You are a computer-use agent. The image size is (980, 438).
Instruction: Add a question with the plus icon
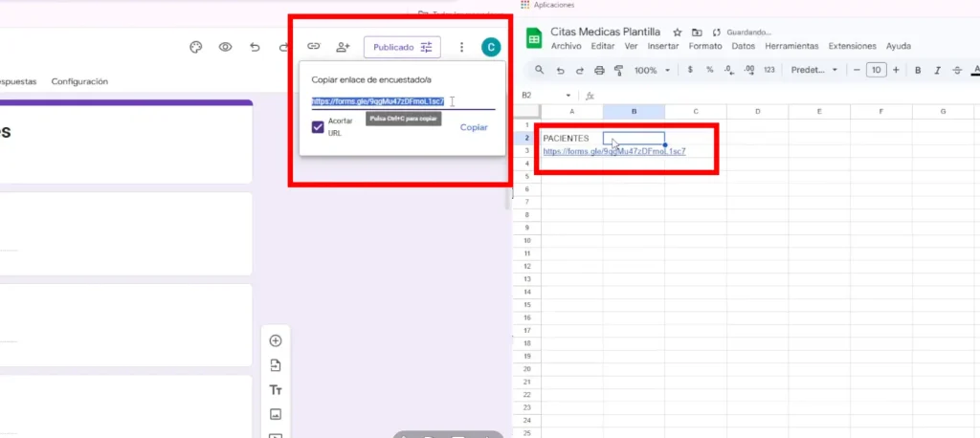point(276,340)
